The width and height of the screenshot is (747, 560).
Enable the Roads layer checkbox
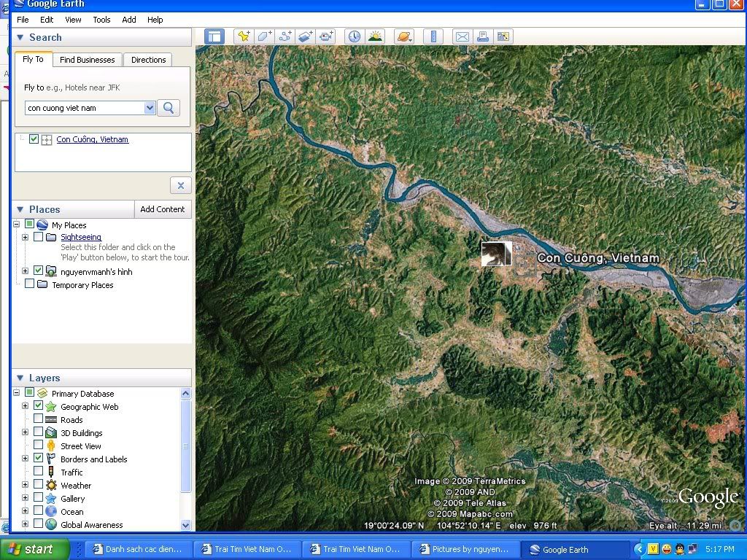[x=38, y=419]
